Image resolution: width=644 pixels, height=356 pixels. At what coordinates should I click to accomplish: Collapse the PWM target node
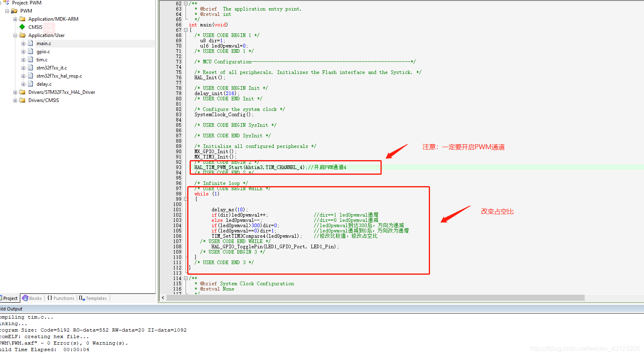[7, 11]
